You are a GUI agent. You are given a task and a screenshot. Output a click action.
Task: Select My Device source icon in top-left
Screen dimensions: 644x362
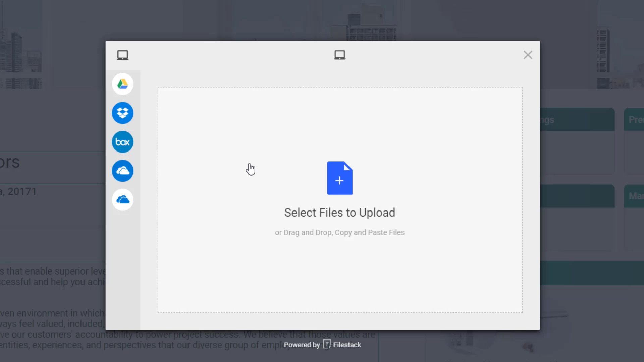coord(122,55)
